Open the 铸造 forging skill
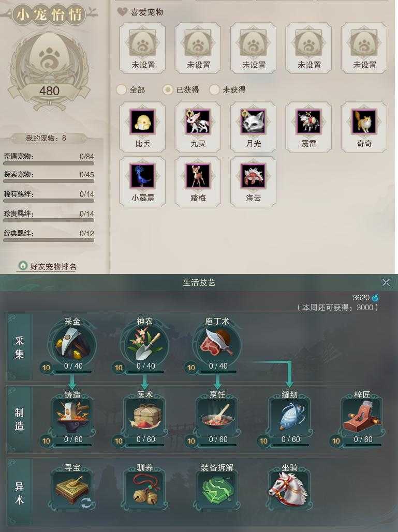 pos(72,417)
